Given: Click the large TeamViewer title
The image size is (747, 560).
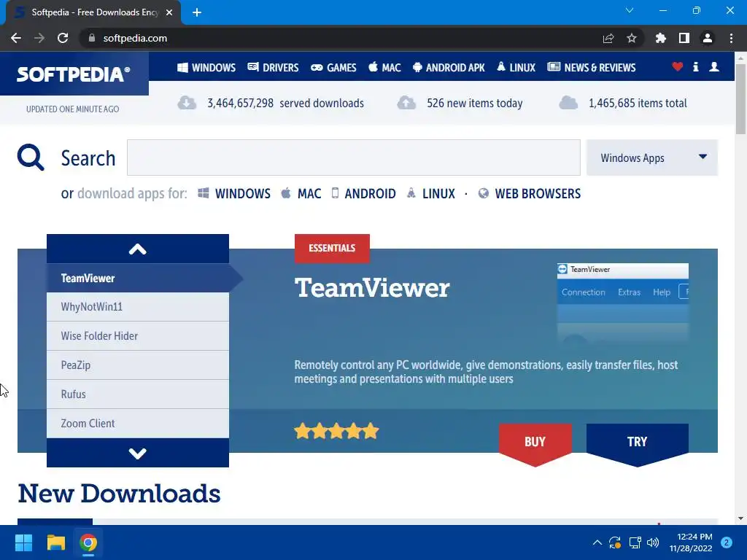Looking at the screenshot, I should [372, 288].
